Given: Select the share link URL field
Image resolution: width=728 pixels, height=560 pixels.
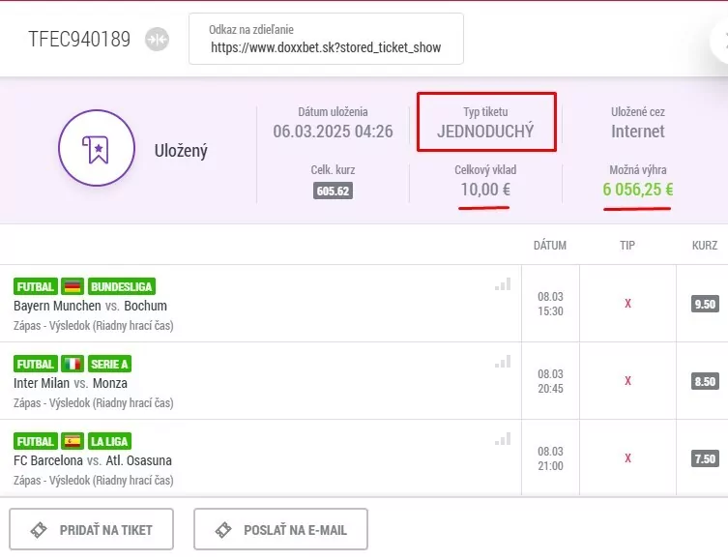Looking at the screenshot, I should coord(326,47).
